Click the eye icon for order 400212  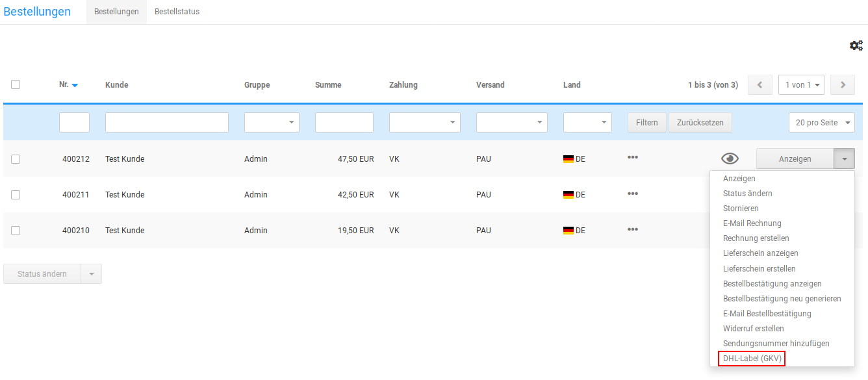(x=730, y=158)
